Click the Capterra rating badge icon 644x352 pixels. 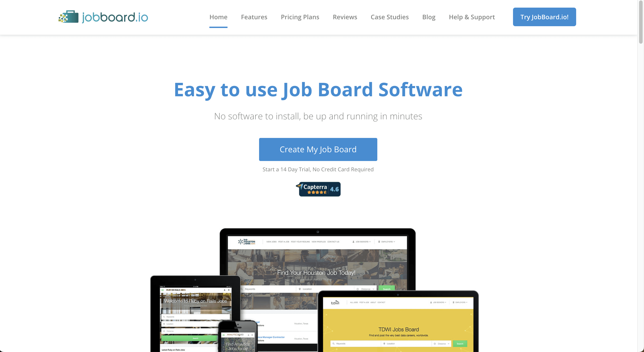coord(318,189)
